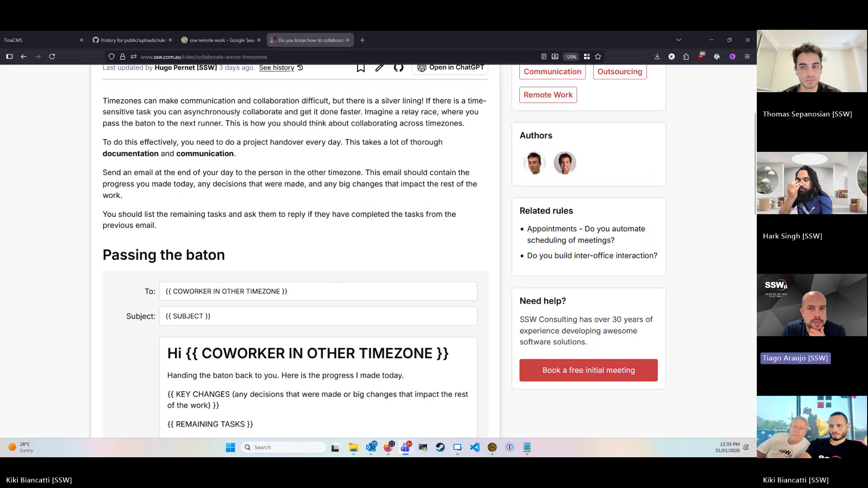The image size is (868, 488).
Task: Open the Firefox downloads icon
Action: pos(657,56)
